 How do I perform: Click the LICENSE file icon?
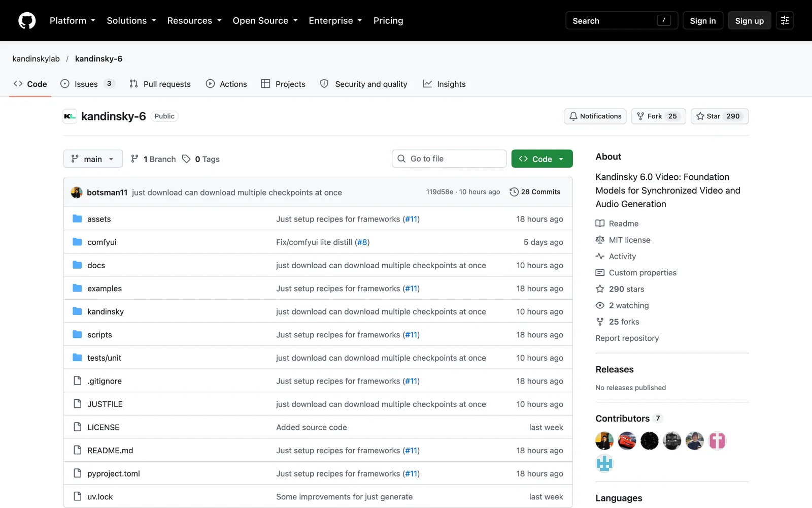coord(77,427)
